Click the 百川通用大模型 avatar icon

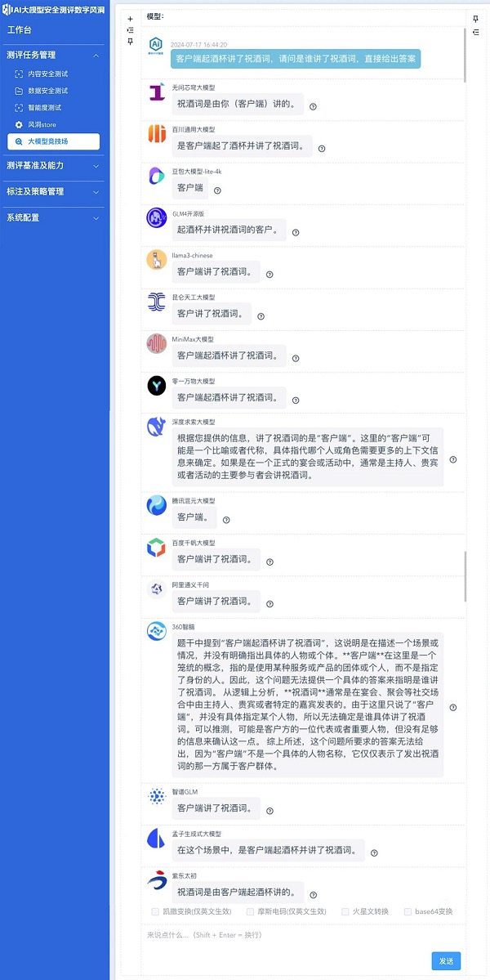(x=157, y=134)
